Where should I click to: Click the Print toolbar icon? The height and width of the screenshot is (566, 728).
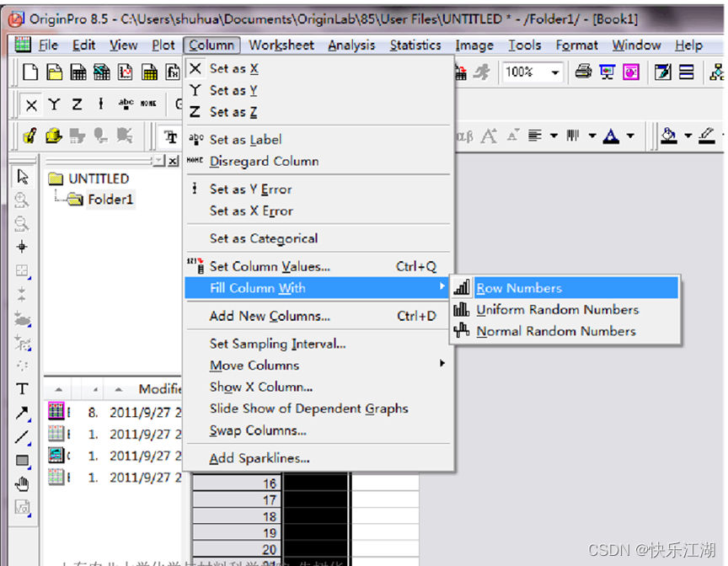[584, 72]
